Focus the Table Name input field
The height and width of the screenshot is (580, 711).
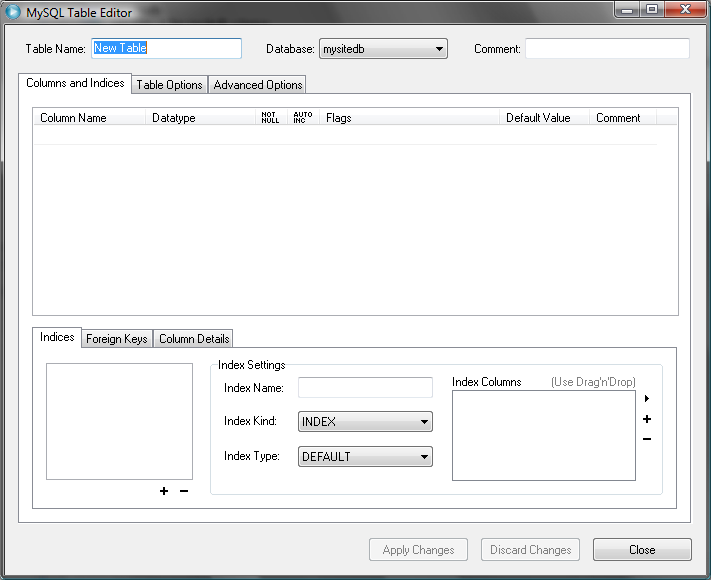(x=166, y=49)
